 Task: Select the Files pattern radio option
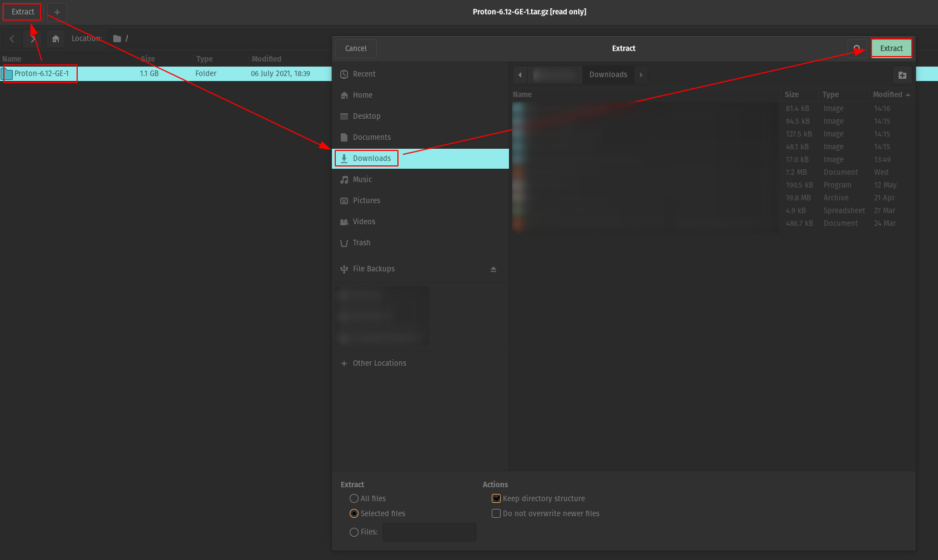[364, 532]
